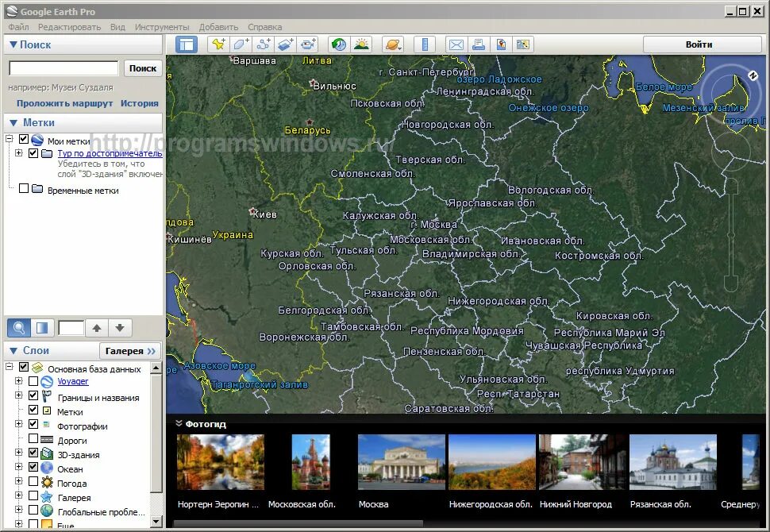
Task: Click the Ocean layer globe icon
Action: [x=47, y=468]
